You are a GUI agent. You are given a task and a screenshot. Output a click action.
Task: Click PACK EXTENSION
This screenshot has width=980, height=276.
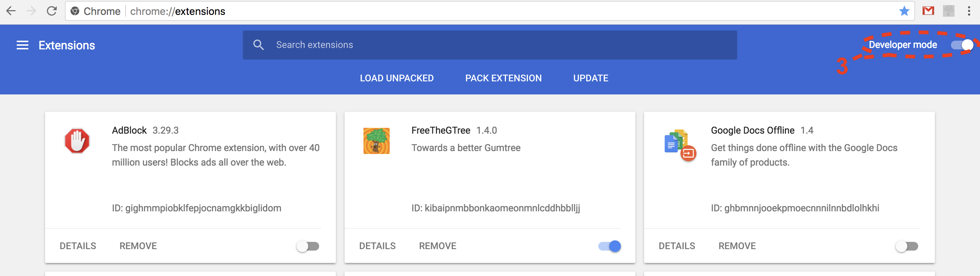[x=503, y=78]
